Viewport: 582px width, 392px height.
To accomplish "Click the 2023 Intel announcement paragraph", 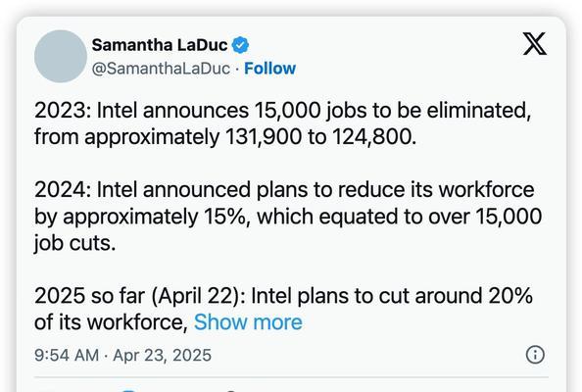I will [283, 123].
